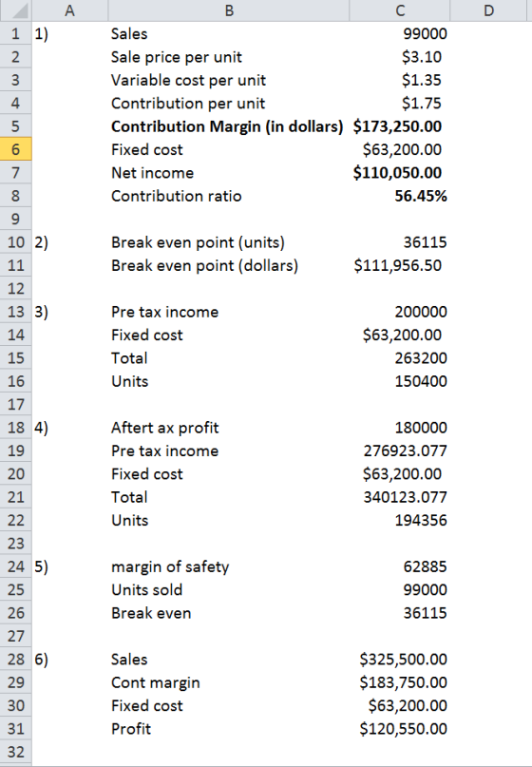Click the $111,956.50 value cell

[400, 265]
